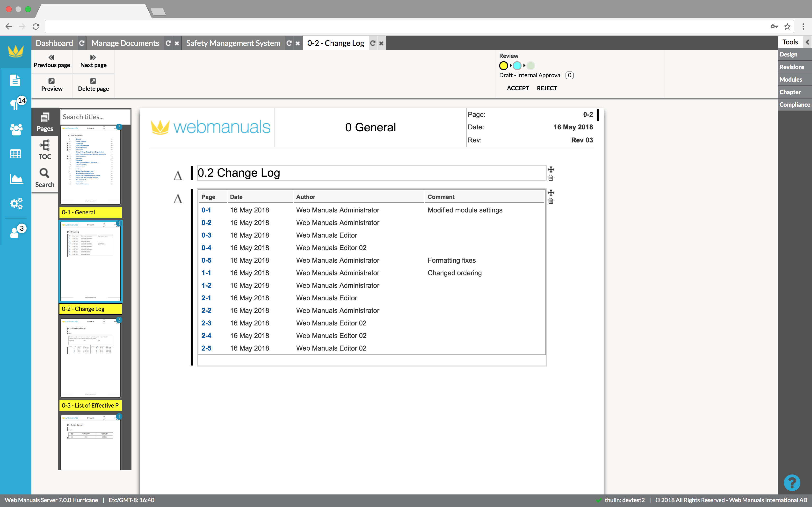Switch to the Manage Documents tab
This screenshot has height=507, width=812.
coord(125,43)
